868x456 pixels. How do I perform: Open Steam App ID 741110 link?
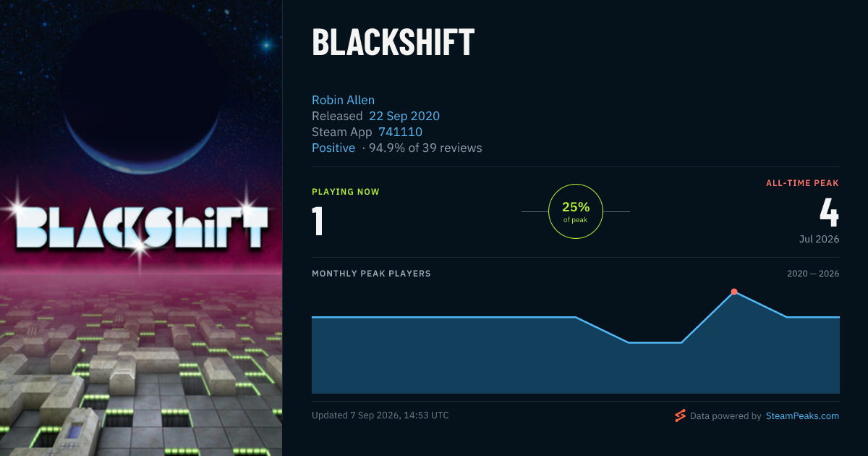(400, 132)
